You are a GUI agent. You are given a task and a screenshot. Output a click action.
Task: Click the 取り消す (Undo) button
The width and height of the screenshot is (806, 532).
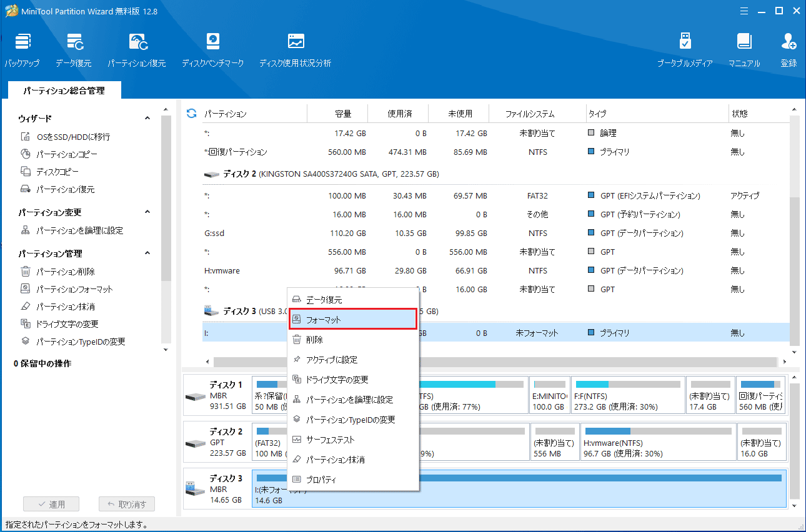pyautogui.click(x=127, y=504)
